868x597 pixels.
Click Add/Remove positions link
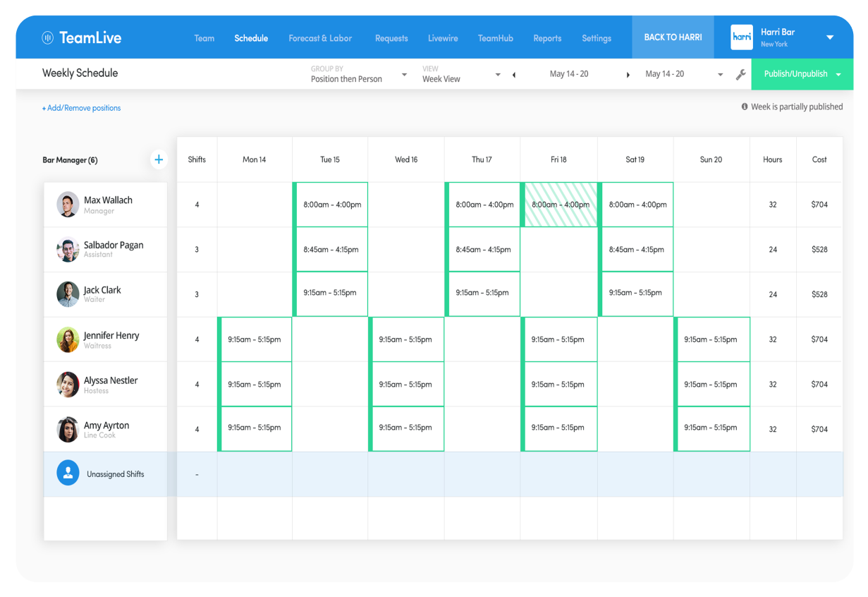(x=81, y=108)
